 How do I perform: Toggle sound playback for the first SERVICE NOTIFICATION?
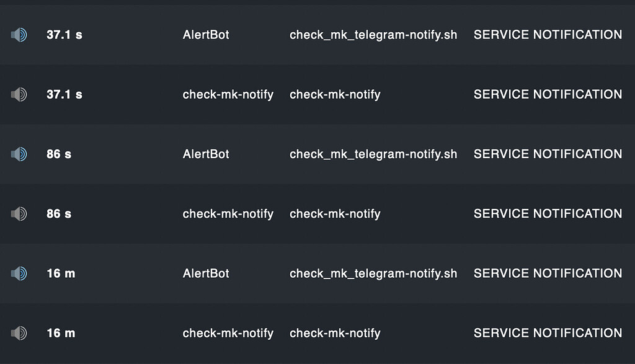[x=19, y=35]
